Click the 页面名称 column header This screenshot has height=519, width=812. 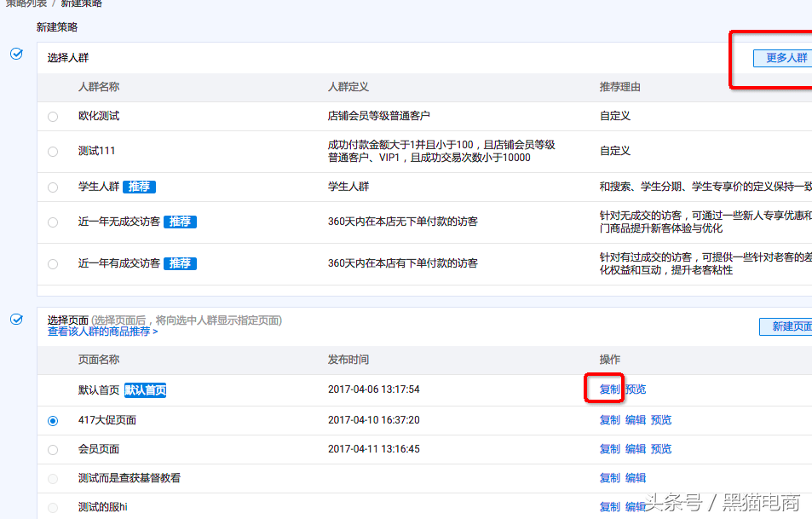tap(99, 359)
